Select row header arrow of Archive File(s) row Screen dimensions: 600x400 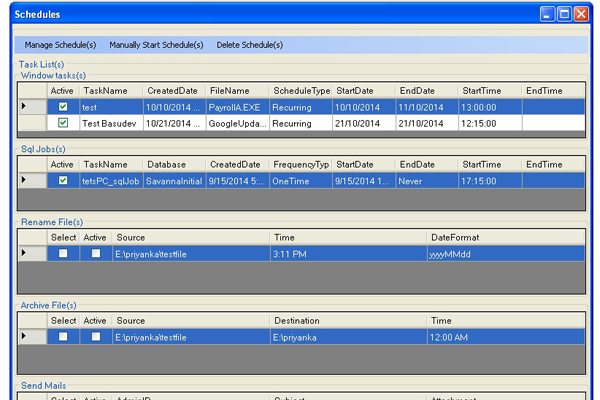[x=33, y=336]
